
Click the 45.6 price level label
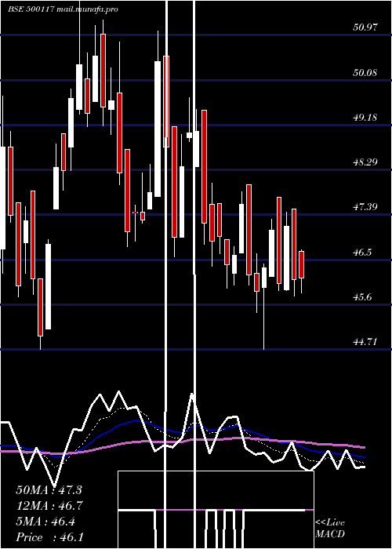(x=363, y=297)
